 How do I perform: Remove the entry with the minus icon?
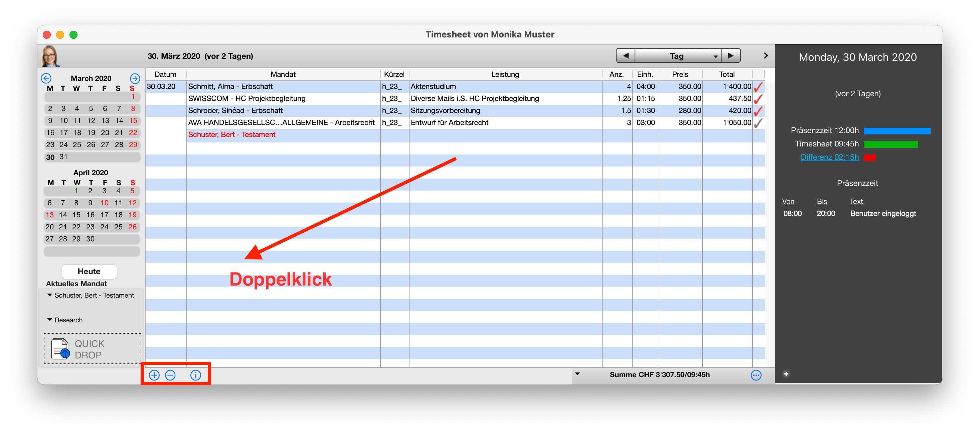(x=170, y=375)
